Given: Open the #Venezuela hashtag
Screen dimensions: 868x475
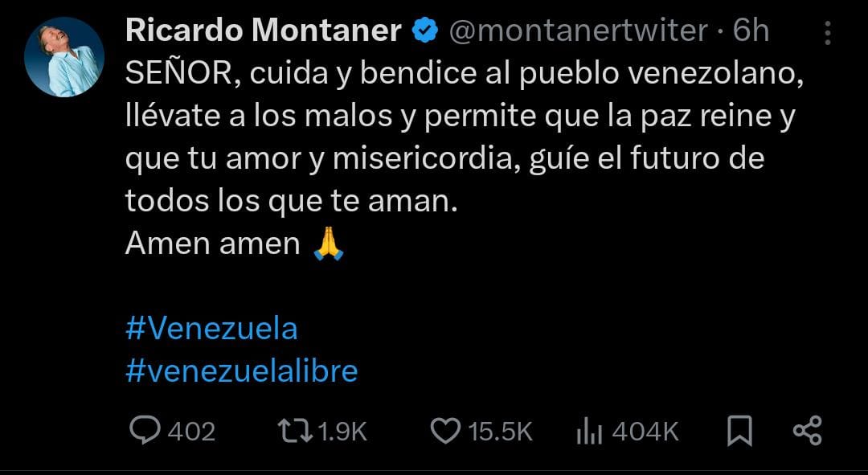Looking at the screenshot, I should pyautogui.click(x=211, y=329).
